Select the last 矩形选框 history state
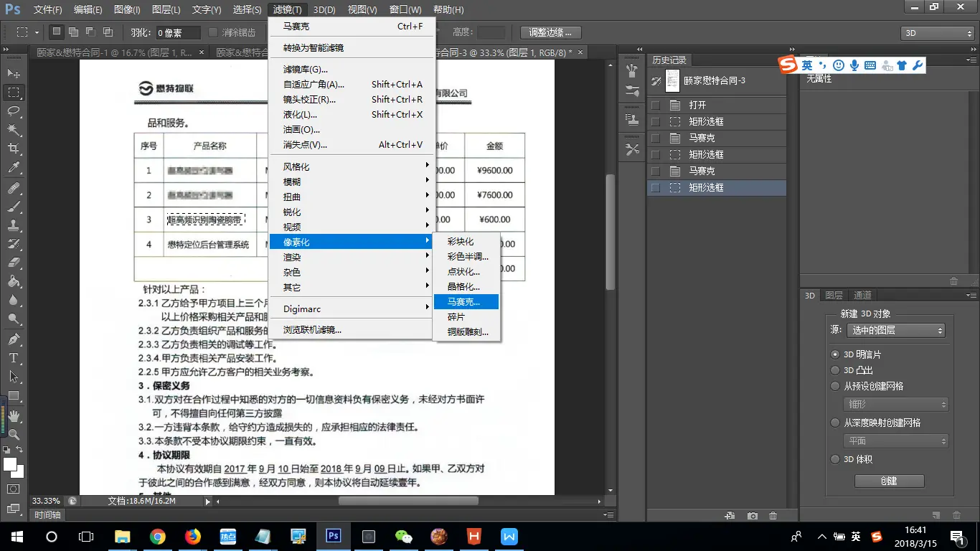Screen dimensions: 980x551 coord(717,187)
